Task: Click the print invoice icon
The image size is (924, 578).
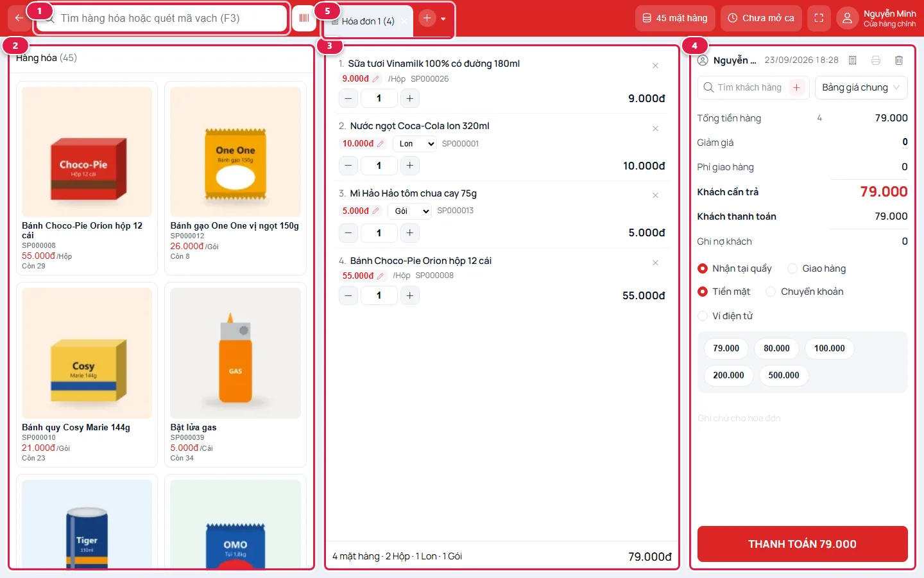Action: point(876,60)
